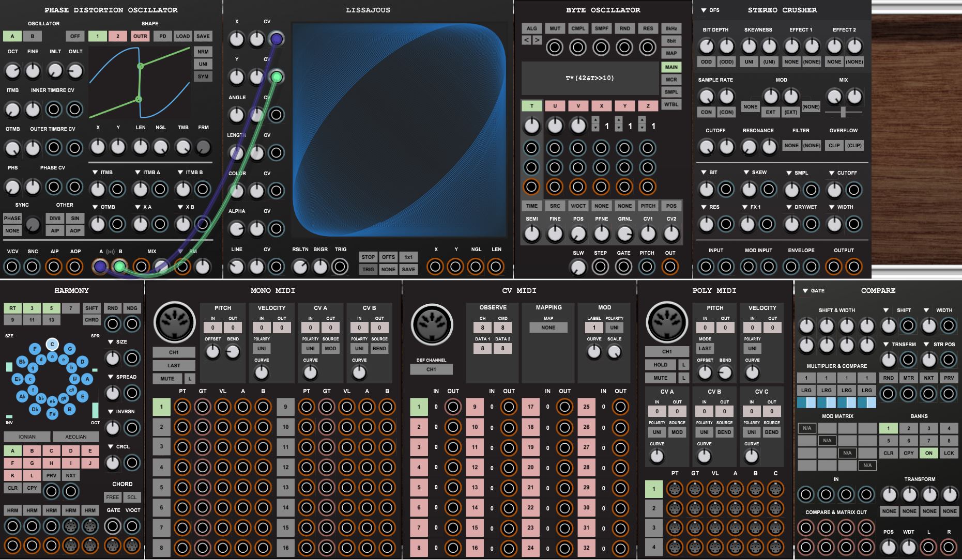Toggle the 8bit button in Byte Oscillator
Image resolution: width=962 pixels, height=560 pixels.
pos(671,41)
